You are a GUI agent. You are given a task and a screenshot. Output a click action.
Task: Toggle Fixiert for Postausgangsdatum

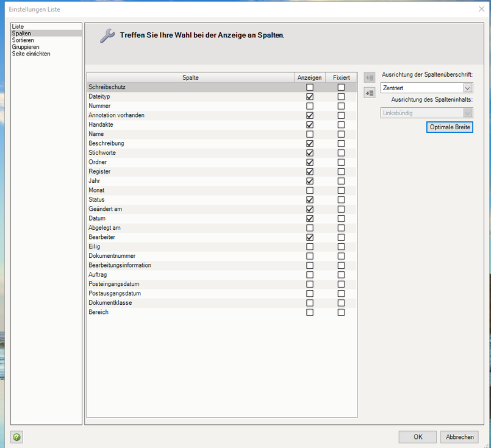341,294
